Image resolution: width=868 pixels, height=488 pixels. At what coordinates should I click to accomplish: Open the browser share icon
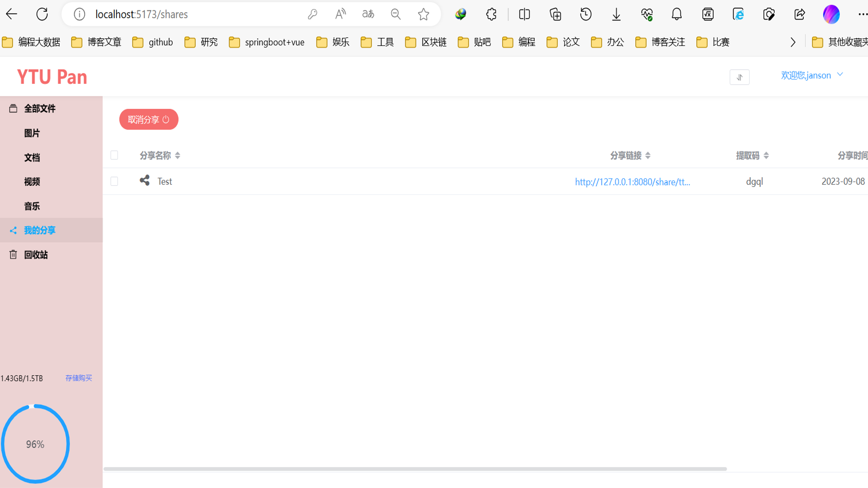(x=800, y=14)
